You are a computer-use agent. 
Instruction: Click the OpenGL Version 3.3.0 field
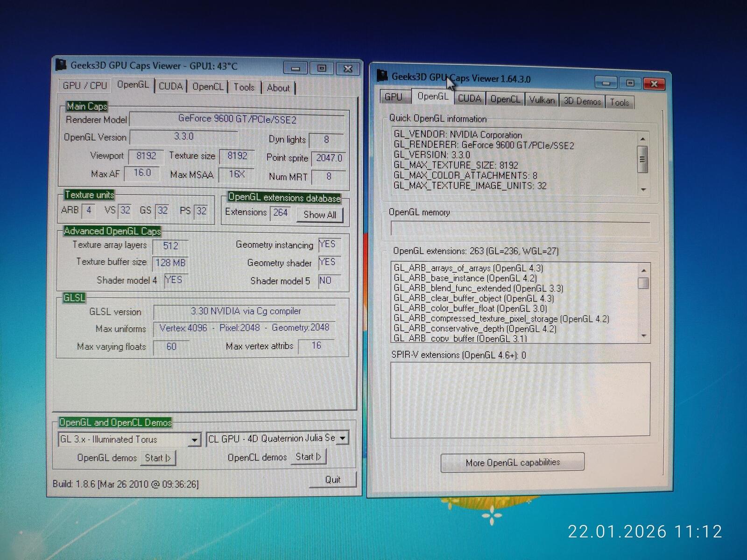point(184,137)
